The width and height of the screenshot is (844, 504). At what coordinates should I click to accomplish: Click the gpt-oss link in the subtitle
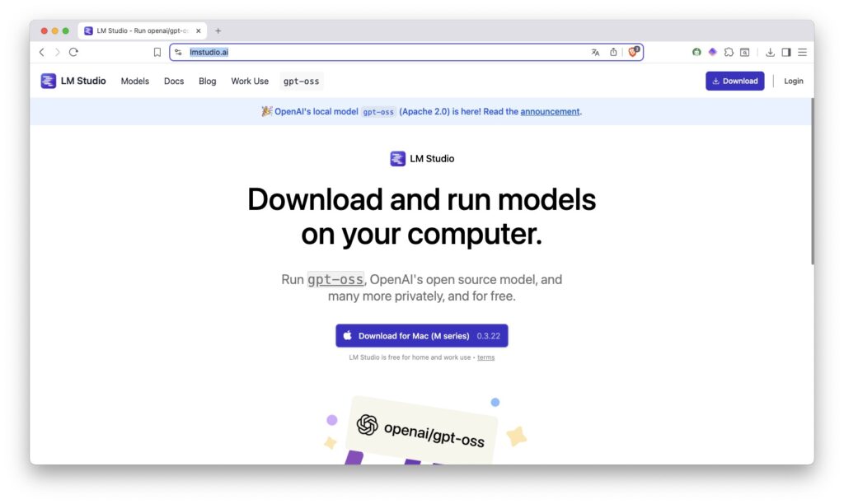pyautogui.click(x=335, y=279)
